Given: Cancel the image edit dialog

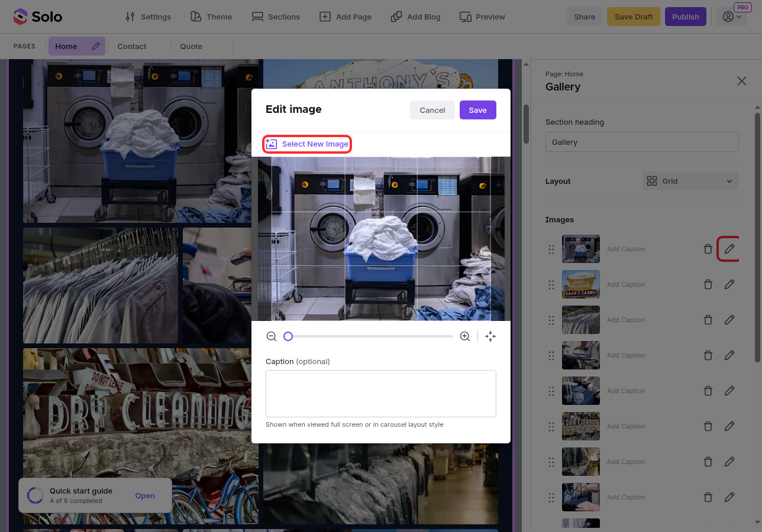Looking at the screenshot, I should 432,110.
